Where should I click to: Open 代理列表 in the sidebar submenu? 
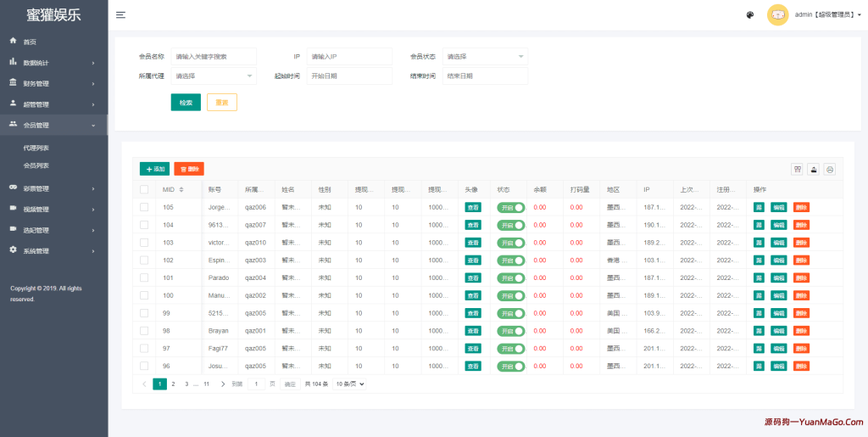36,148
